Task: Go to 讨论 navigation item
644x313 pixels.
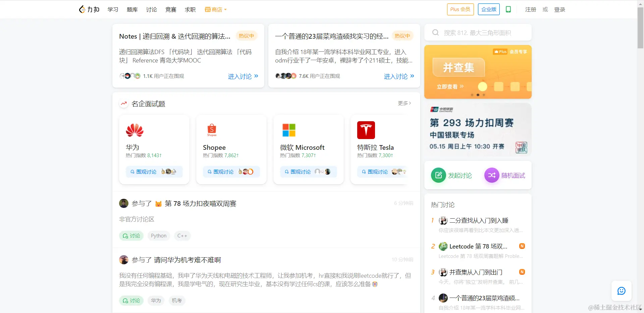Action: point(151,9)
